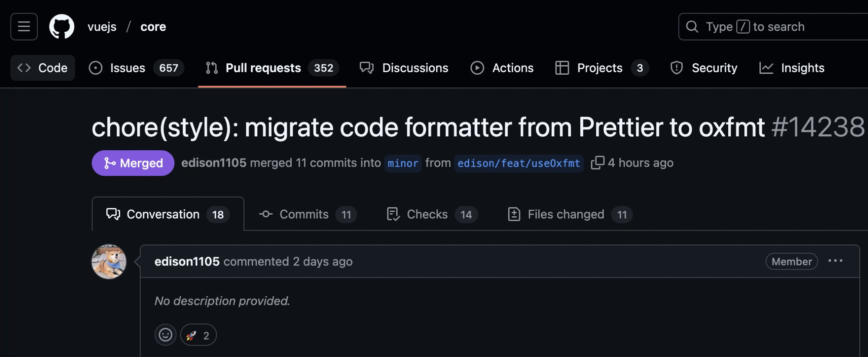The image size is (868, 357).
Task: Open the Code tab
Action: coord(43,68)
